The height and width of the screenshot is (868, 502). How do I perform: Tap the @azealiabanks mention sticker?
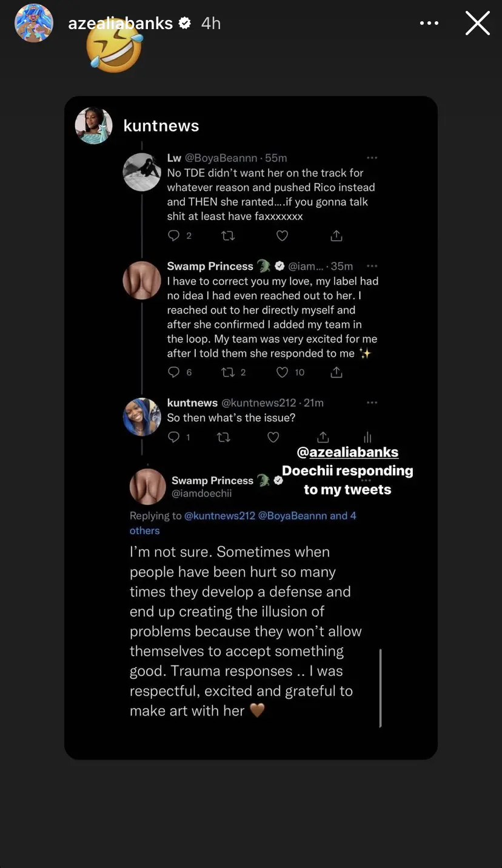tap(348, 452)
